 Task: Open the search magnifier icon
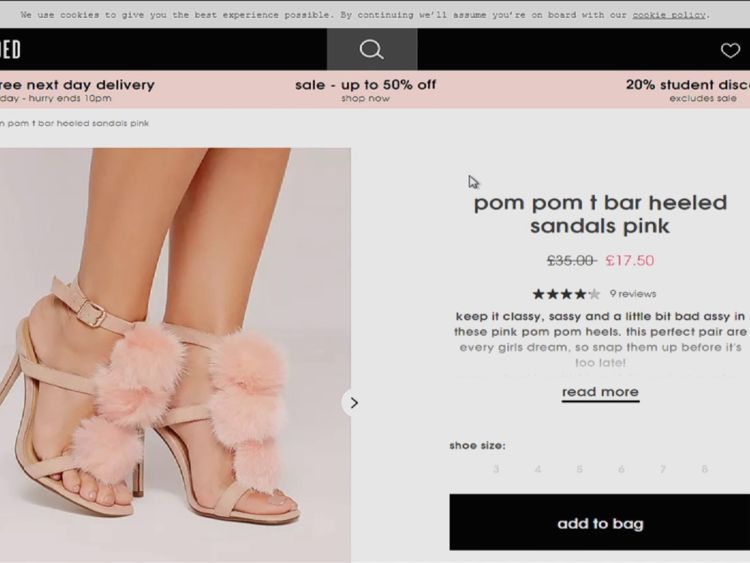(x=371, y=50)
